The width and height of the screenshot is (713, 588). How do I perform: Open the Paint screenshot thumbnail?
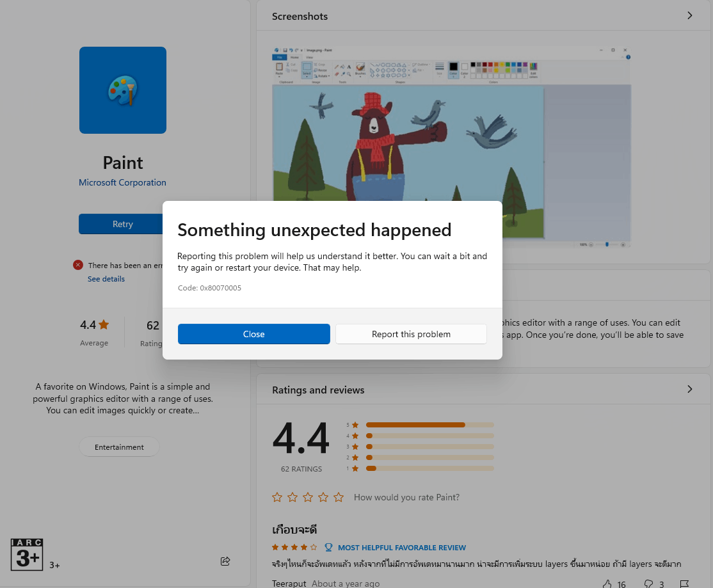pyautogui.click(x=451, y=145)
